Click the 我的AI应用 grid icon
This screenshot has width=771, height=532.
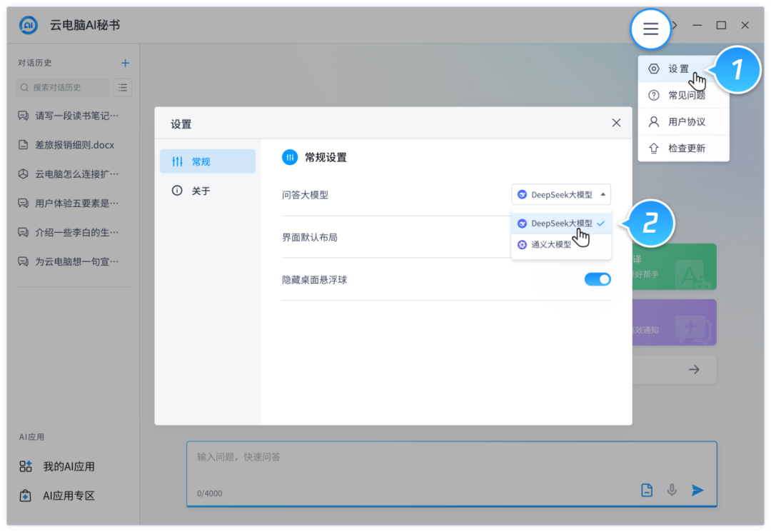tap(26, 466)
